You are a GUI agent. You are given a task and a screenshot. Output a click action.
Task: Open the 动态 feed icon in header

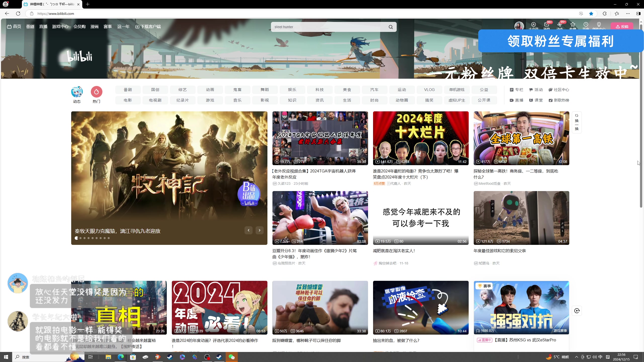coord(560,25)
